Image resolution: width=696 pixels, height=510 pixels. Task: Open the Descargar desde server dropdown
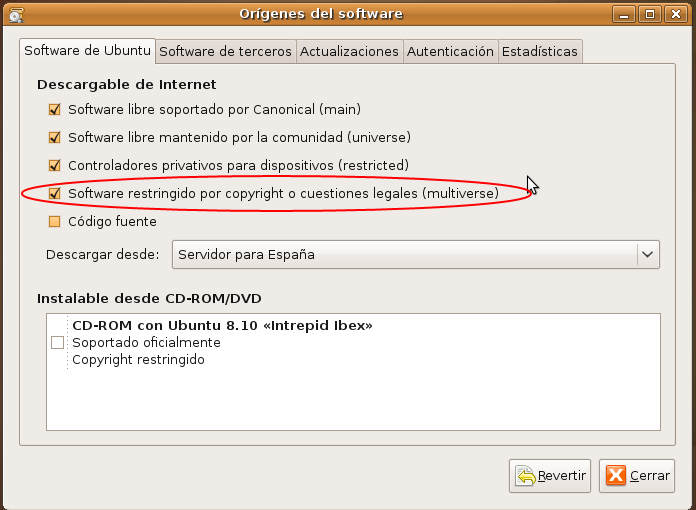404,255
